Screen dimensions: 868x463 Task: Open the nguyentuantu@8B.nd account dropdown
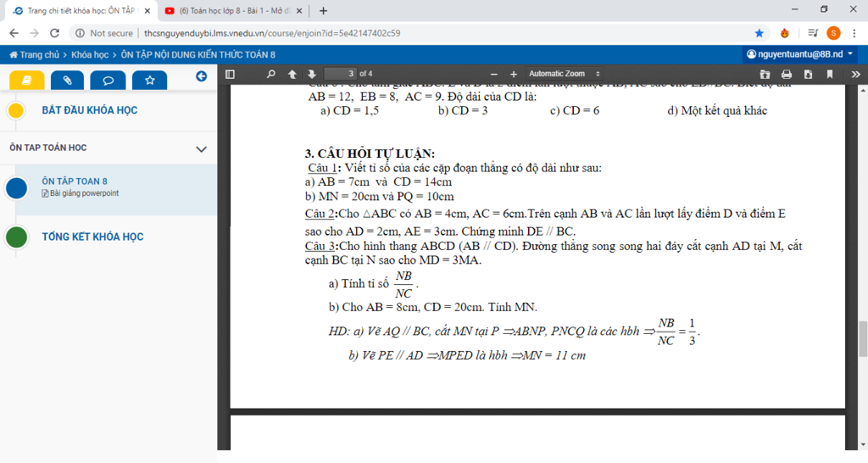point(800,54)
